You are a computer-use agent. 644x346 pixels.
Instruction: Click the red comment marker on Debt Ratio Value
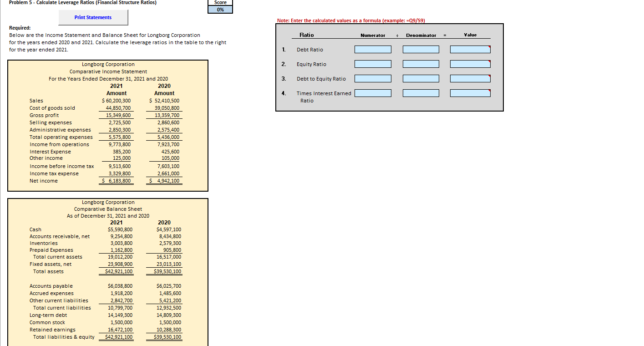point(489,46)
